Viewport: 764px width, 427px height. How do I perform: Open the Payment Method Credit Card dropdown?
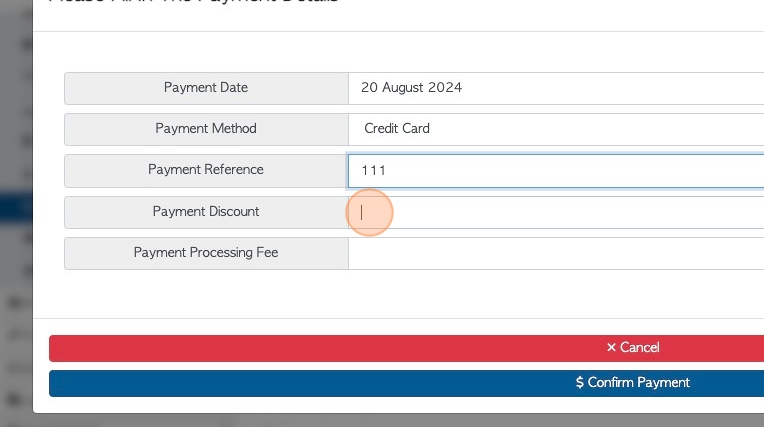click(x=556, y=129)
